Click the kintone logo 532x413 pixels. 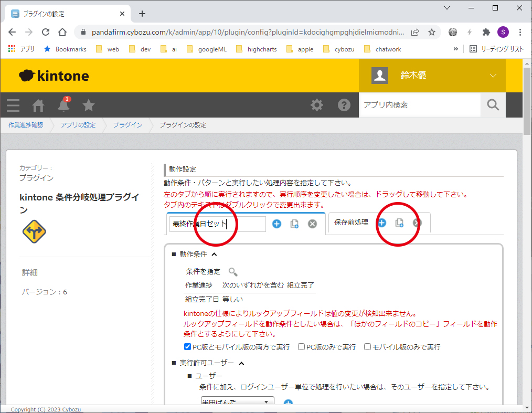pyautogui.click(x=54, y=76)
